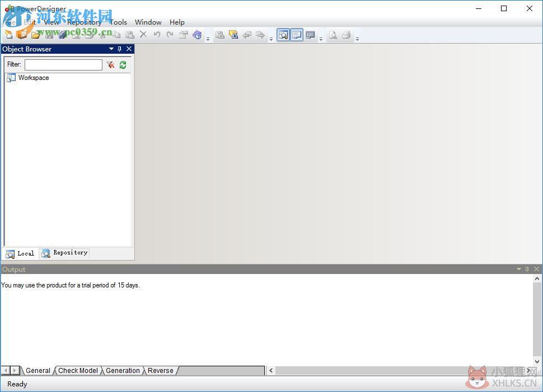Select the General output tab
543x392 pixels.
click(38, 371)
